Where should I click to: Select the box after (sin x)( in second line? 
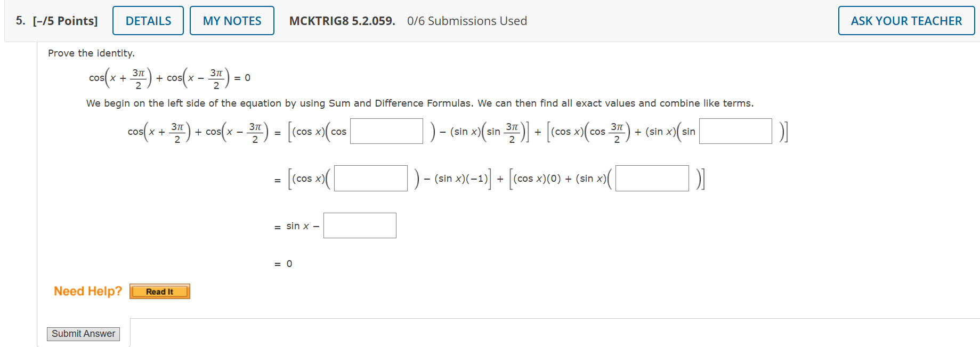pos(651,178)
